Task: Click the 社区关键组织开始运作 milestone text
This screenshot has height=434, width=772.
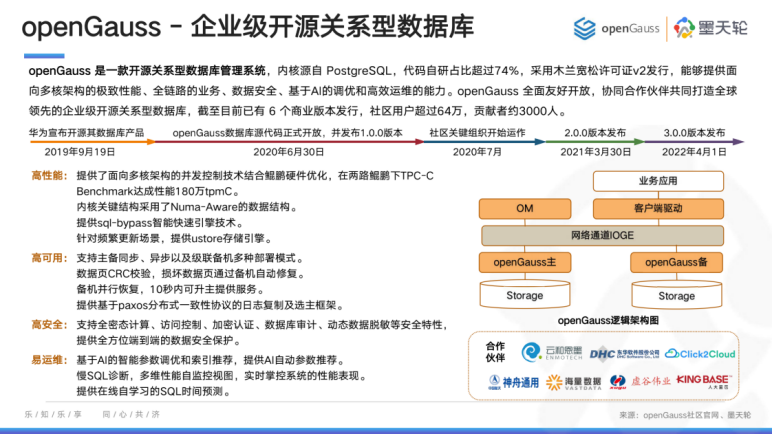Action: (x=477, y=133)
